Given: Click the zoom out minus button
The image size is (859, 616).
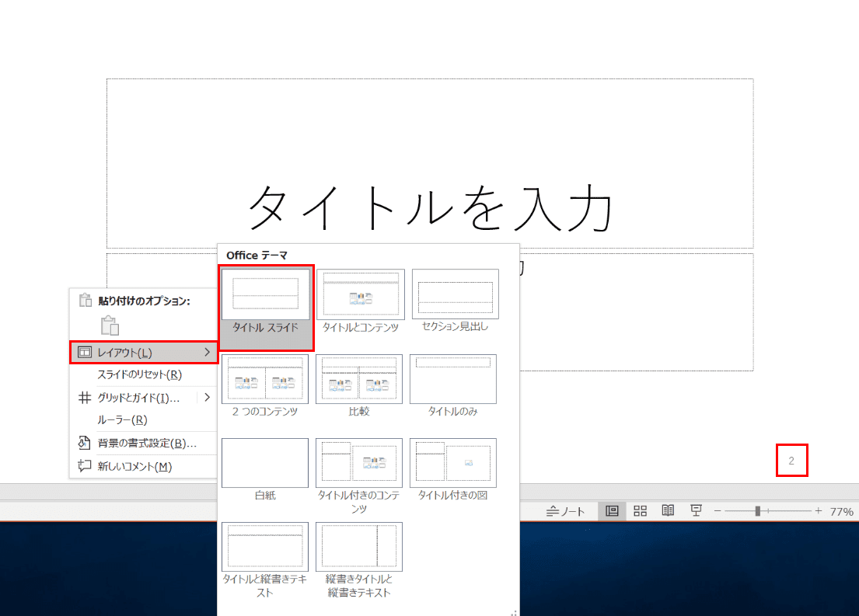Looking at the screenshot, I should pos(717,511).
